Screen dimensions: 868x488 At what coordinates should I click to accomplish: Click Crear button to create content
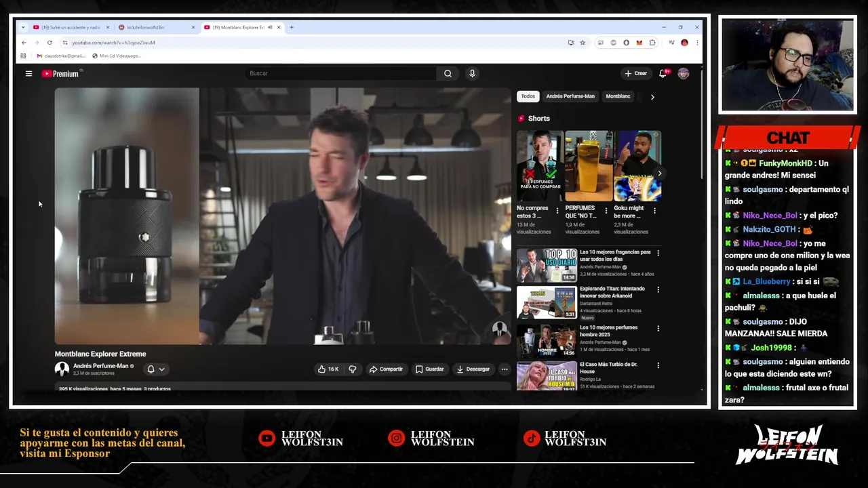636,73
